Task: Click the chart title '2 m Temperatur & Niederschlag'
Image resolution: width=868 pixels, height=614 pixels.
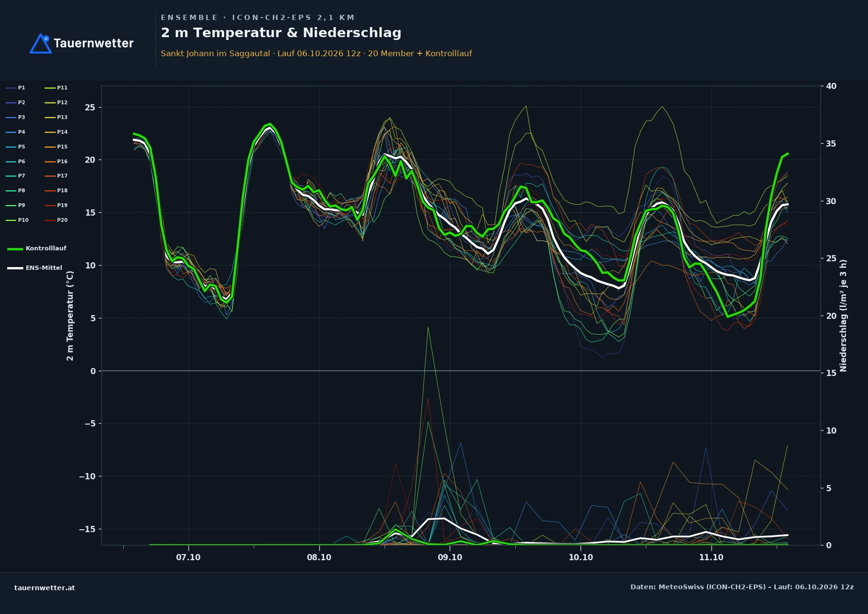Action: point(281,33)
